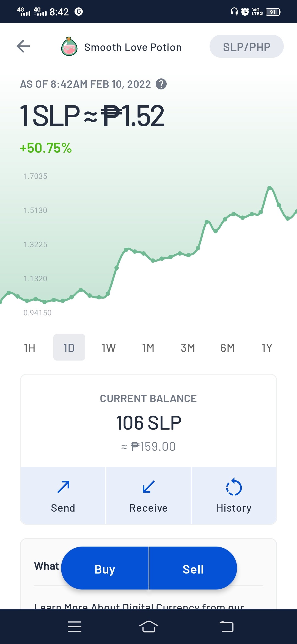Select the 6M chart range
Screen dimensions: 297x644
227,348
